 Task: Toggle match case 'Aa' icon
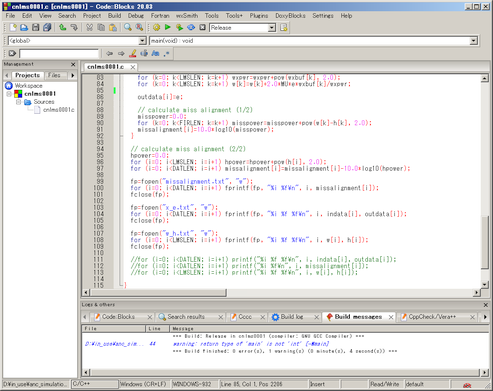tap(155, 53)
